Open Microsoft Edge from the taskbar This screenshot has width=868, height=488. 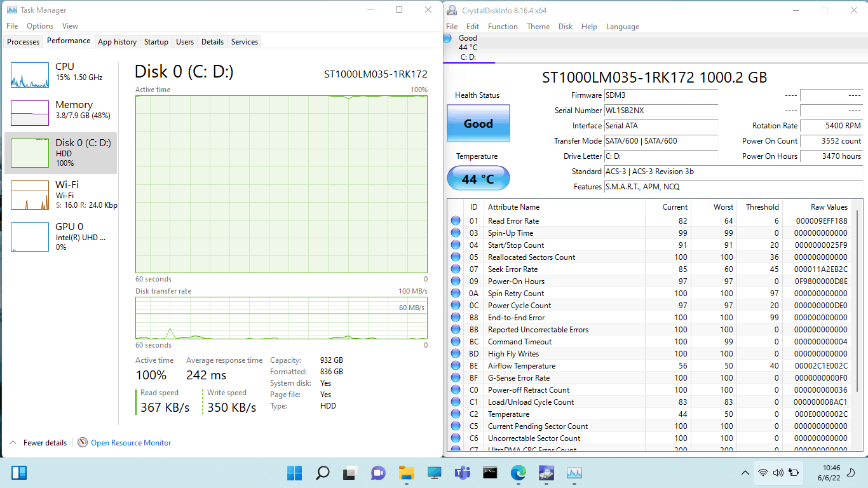[x=519, y=473]
